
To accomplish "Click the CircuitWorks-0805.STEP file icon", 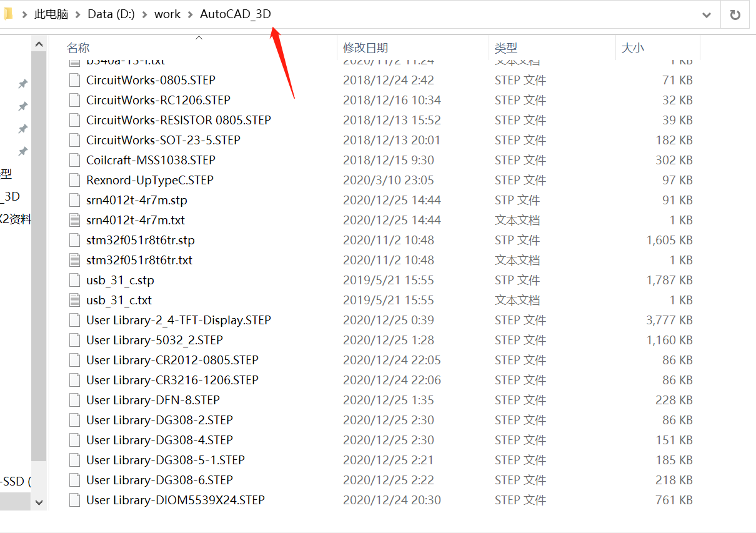I will pyautogui.click(x=75, y=80).
